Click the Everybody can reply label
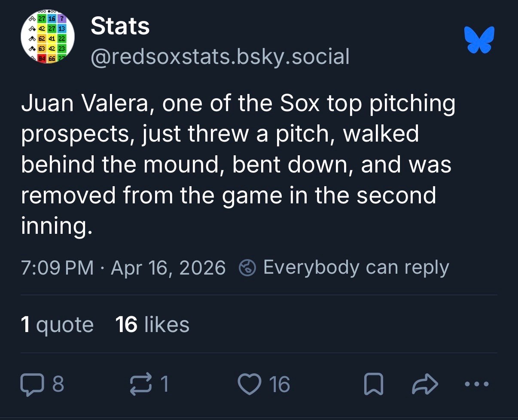This screenshot has height=420, width=518. 356,268
